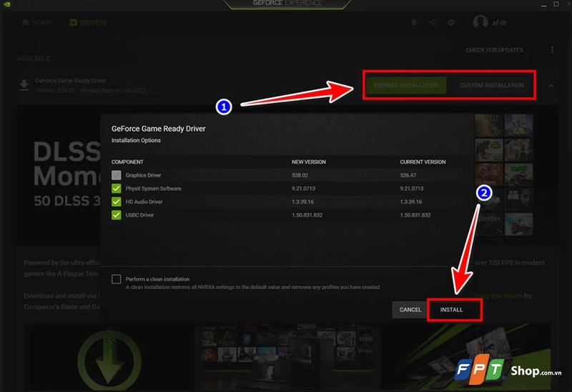Screen dimensions: 572x392
Task: Click the CANCEL button
Action: (410, 310)
